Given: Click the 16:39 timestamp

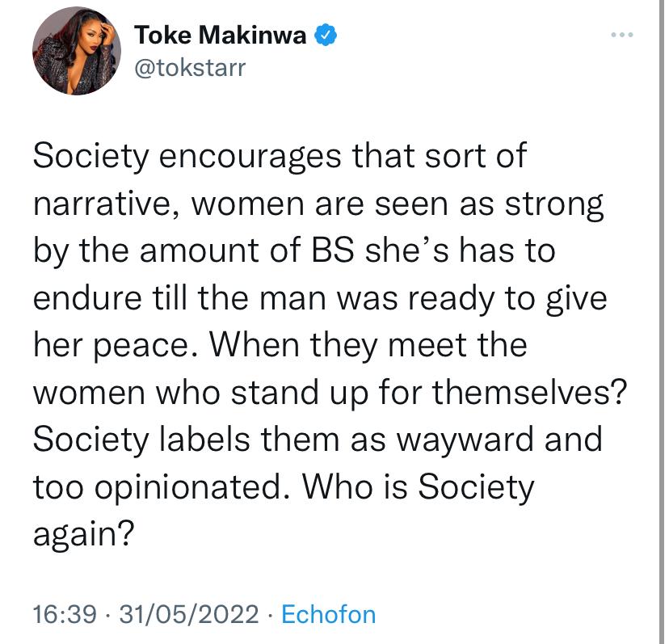Looking at the screenshot, I should click(65, 615).
